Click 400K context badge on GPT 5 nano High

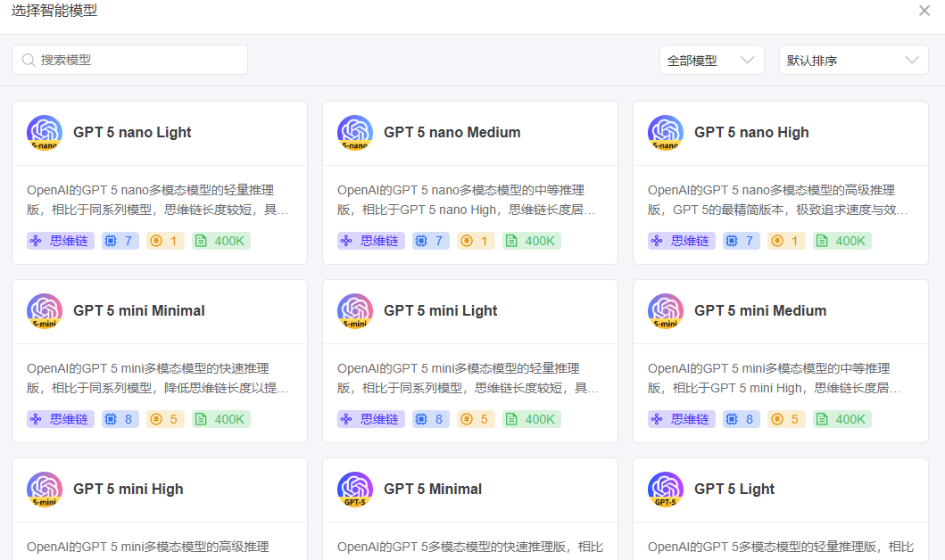pos(841,241)
